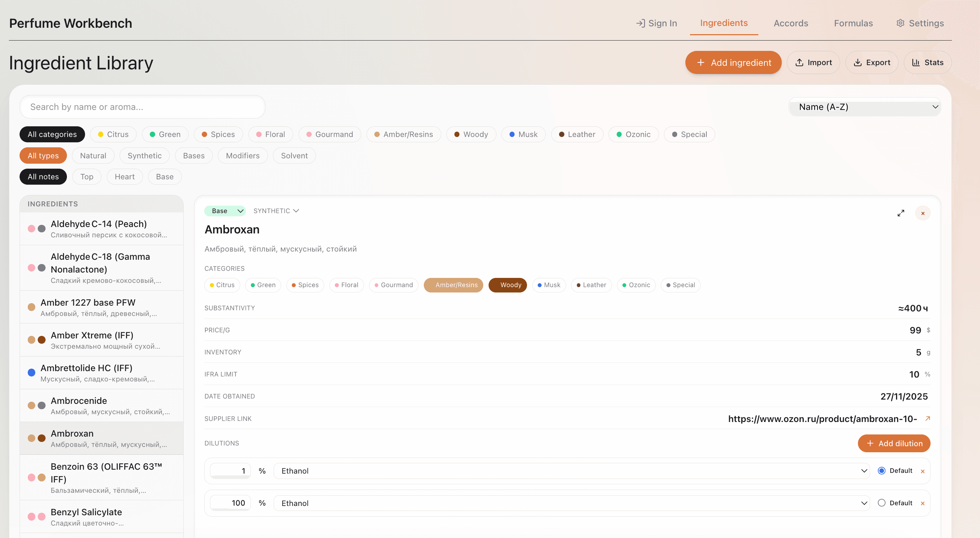
Task: Export the ingredient library
Action: [x=871, y=62]
